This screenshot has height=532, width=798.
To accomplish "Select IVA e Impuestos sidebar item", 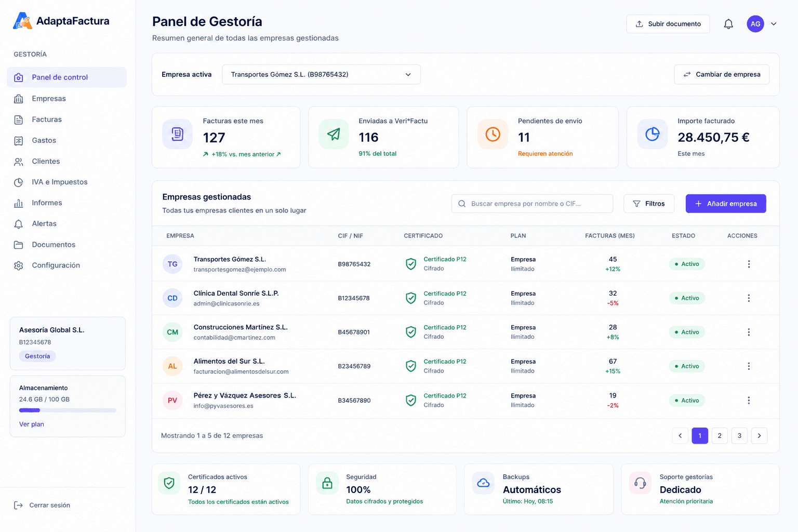I will point(66,182).
